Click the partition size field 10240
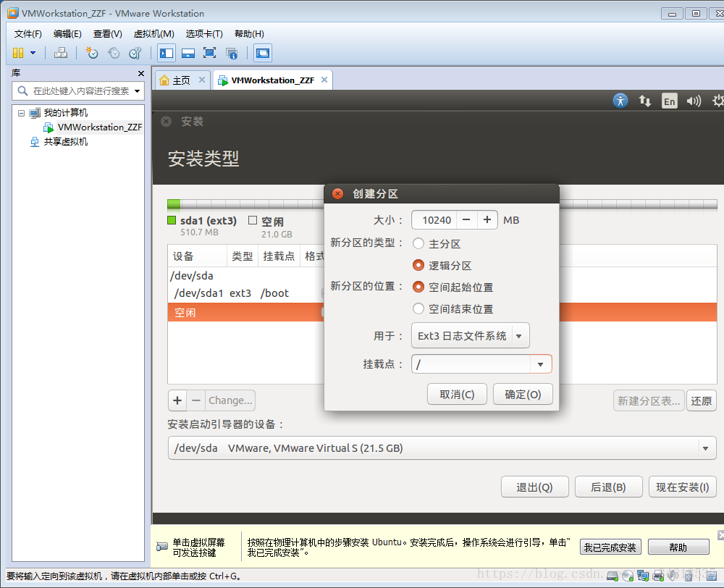Screen dimensions: 724x588 pyautogui.click(x=435, y=220)
